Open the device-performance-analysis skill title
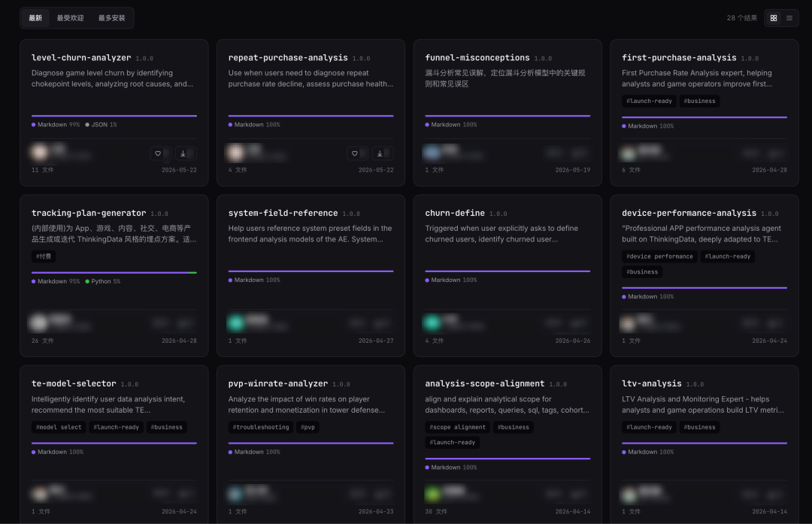This screenshot has height=524, width=812. tap(689, 213)
